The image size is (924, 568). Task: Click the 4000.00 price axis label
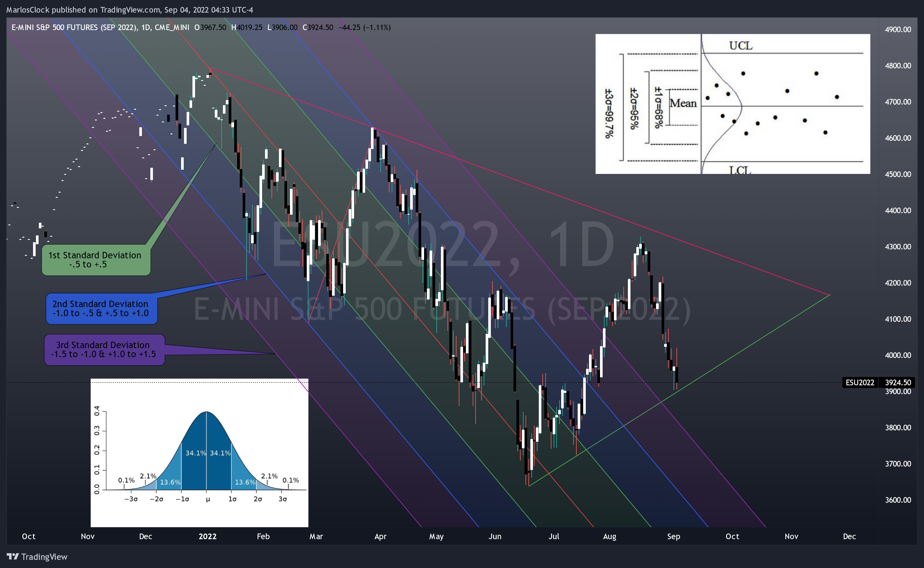[x=898, y=355]
